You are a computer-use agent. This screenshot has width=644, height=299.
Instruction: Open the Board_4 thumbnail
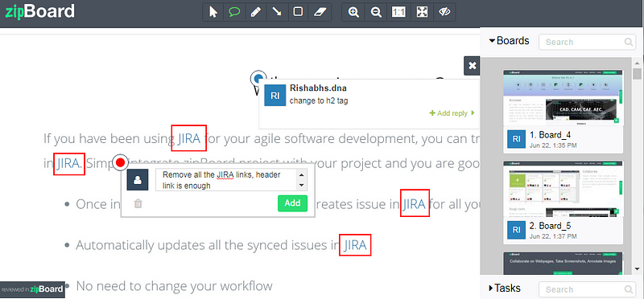tap(563, 97)
